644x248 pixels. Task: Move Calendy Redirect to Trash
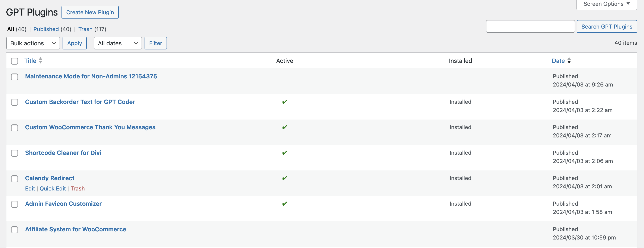(x=78, y=189)
